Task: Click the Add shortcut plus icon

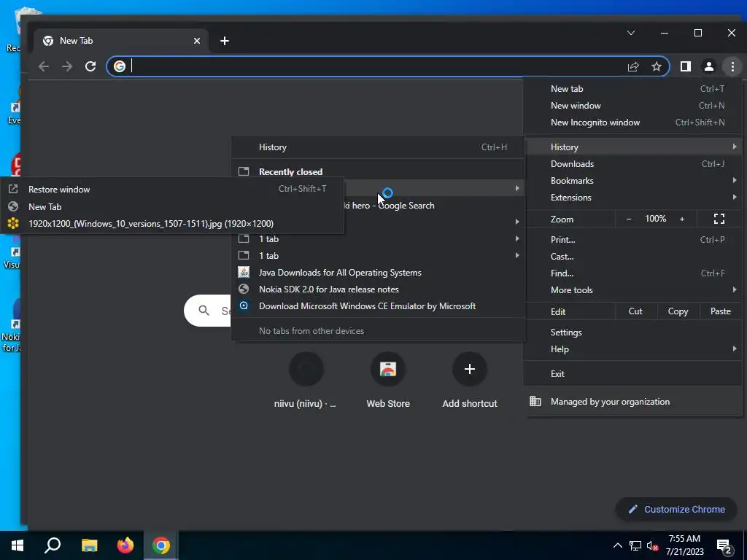Action: click(469, 369)
